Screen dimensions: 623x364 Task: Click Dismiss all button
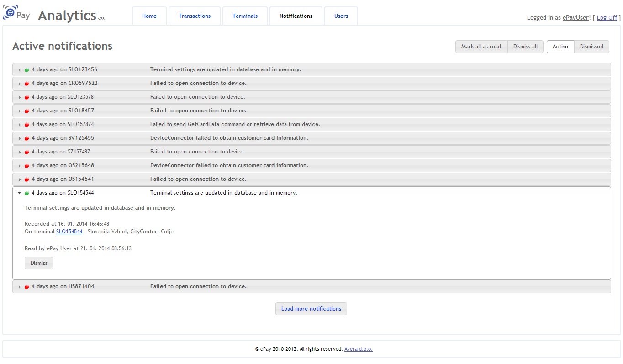(x=525, y=47)
